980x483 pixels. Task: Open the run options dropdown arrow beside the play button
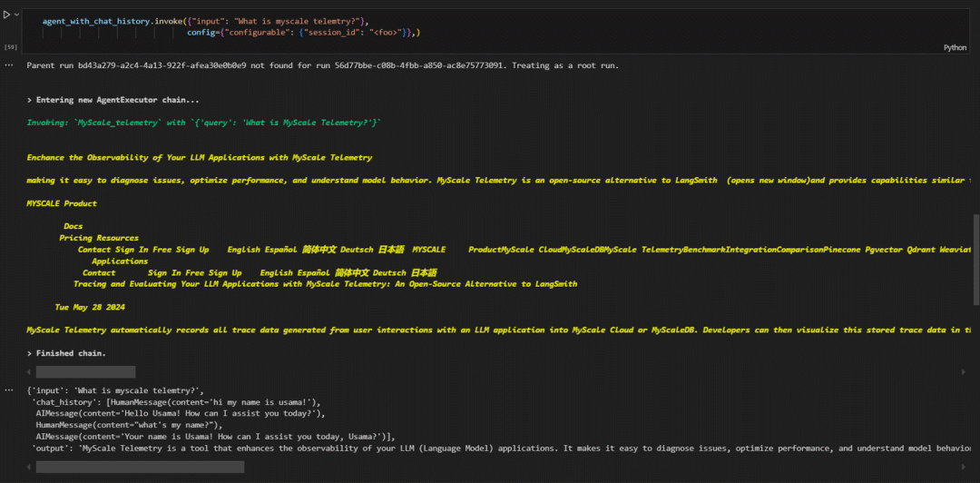coord(16,15)
